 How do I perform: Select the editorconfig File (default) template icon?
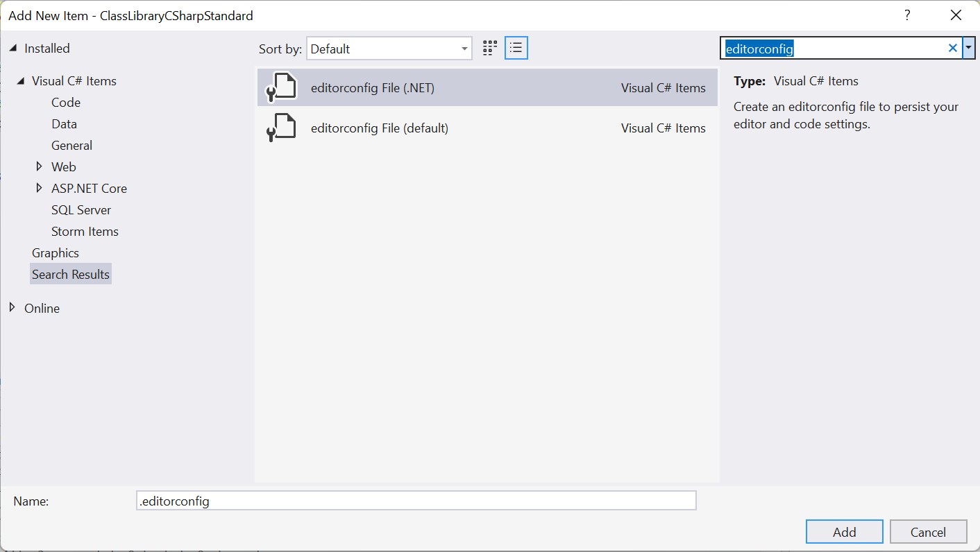(281, 128)
